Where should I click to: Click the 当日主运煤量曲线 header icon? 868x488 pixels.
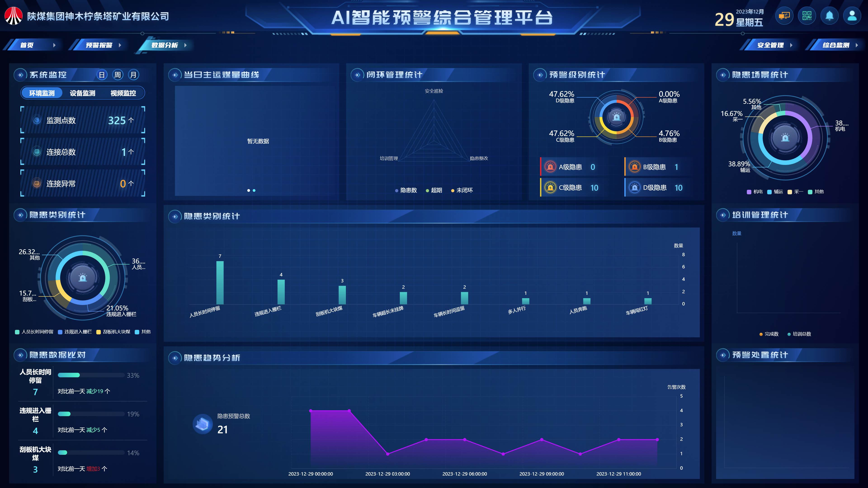(x=175, y=75)
